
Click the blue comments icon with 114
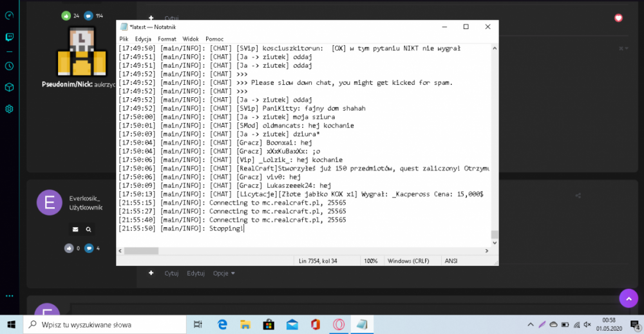pyautogui.click(x=88, y=16)
